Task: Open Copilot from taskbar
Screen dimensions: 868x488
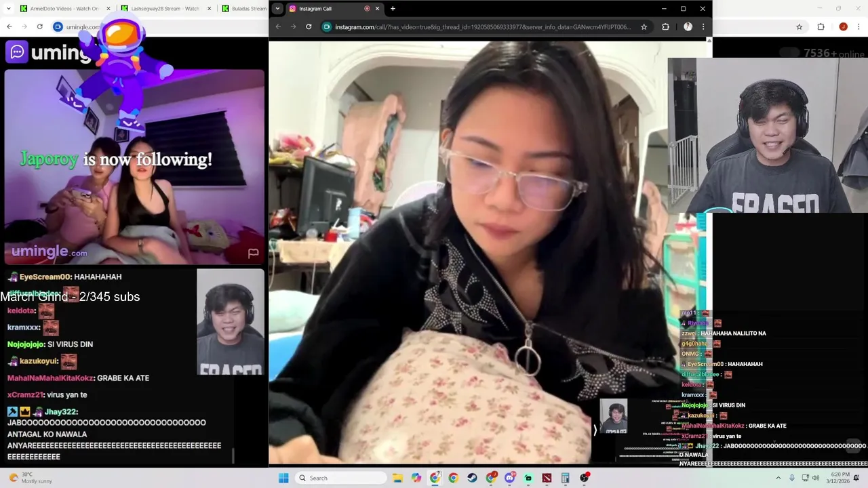Action: tap(416, 478)
